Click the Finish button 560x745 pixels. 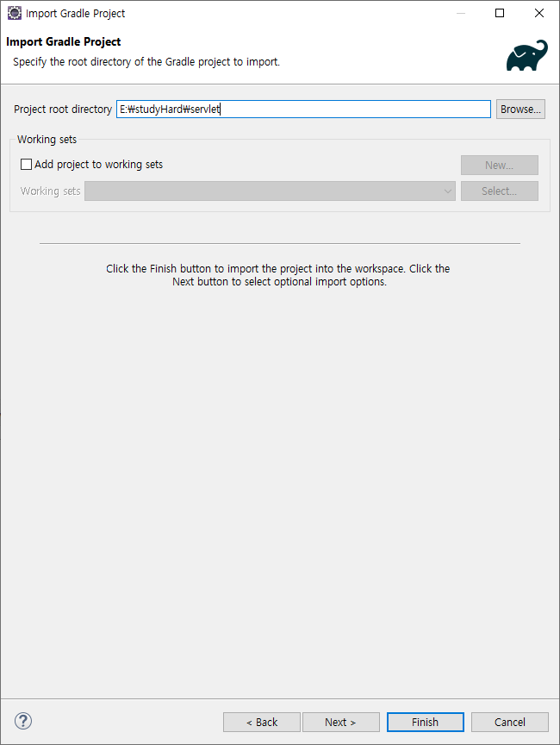pos(426,723)
